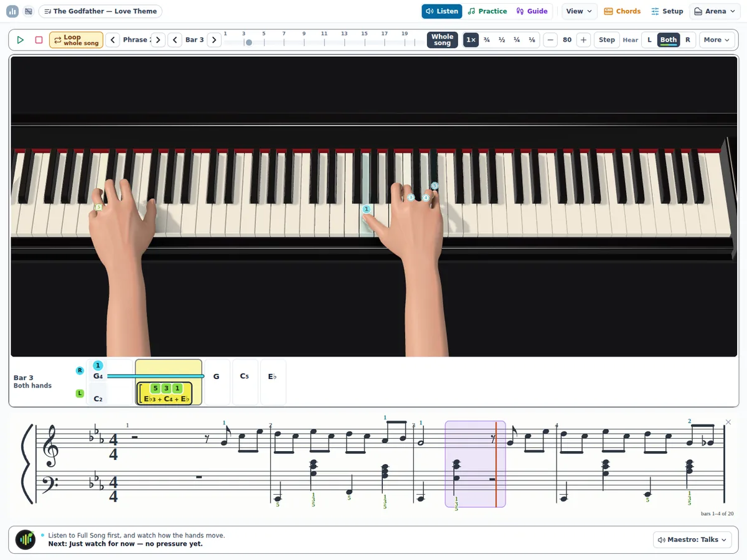
Task: Click the stats bar-chart icon
Action: (x=12, y=11)
